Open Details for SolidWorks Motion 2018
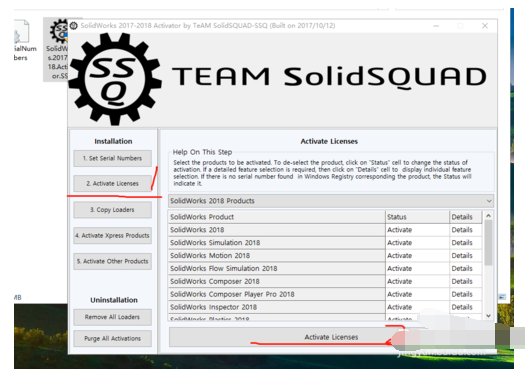The height and width of the screenshot is (369, 529). [x=466, y=256]
